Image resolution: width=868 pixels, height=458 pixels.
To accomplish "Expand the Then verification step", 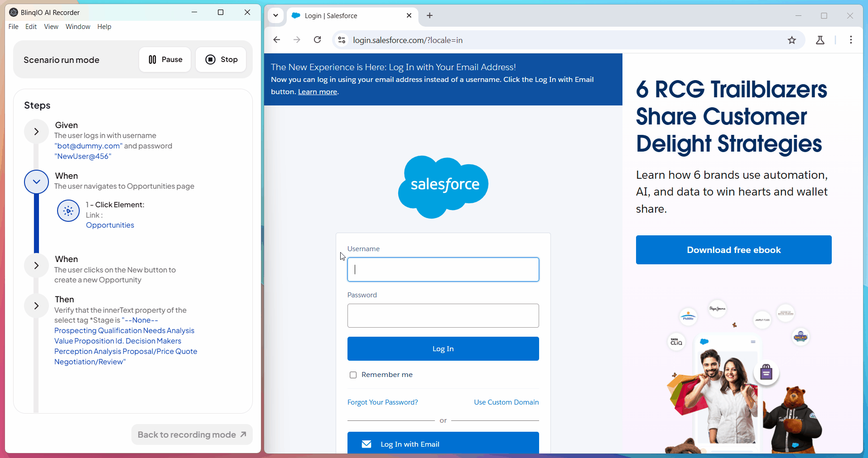I will [x=36, y=305].
